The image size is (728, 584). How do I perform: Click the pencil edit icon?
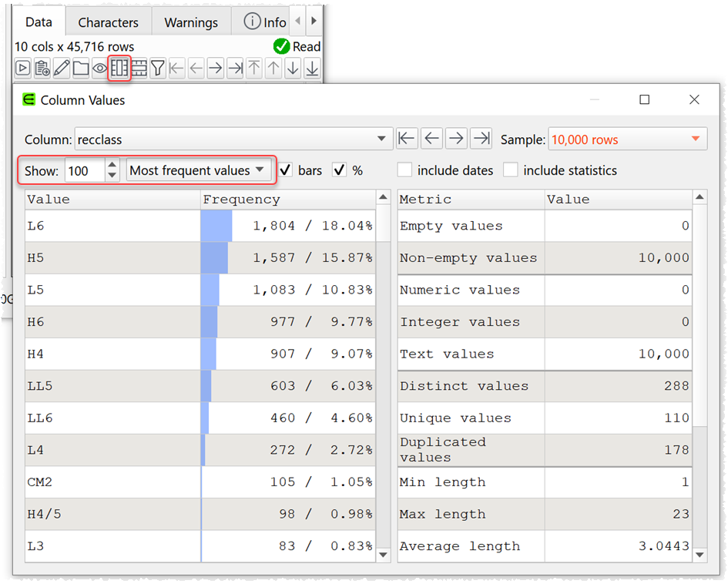62,69
